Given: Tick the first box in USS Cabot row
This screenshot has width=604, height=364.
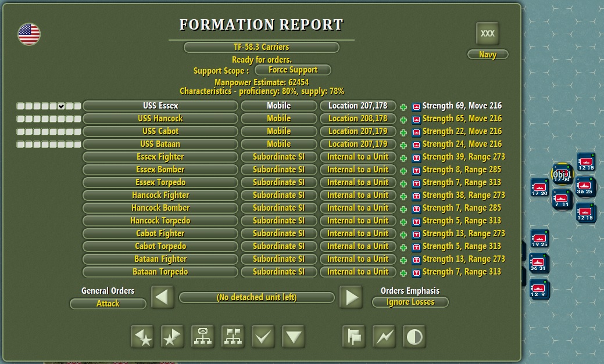Looking at the screenshot, I should tap(20, 132).
